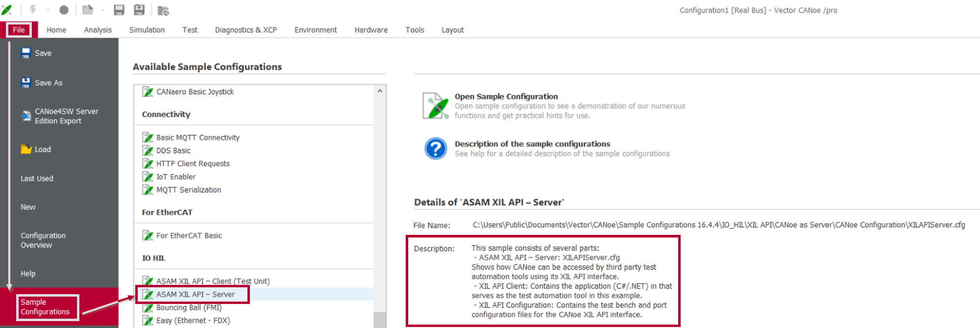The height and width of the screenshot is (328, 980).
Task: Open the File tab
Action: (x=19, y=30)
